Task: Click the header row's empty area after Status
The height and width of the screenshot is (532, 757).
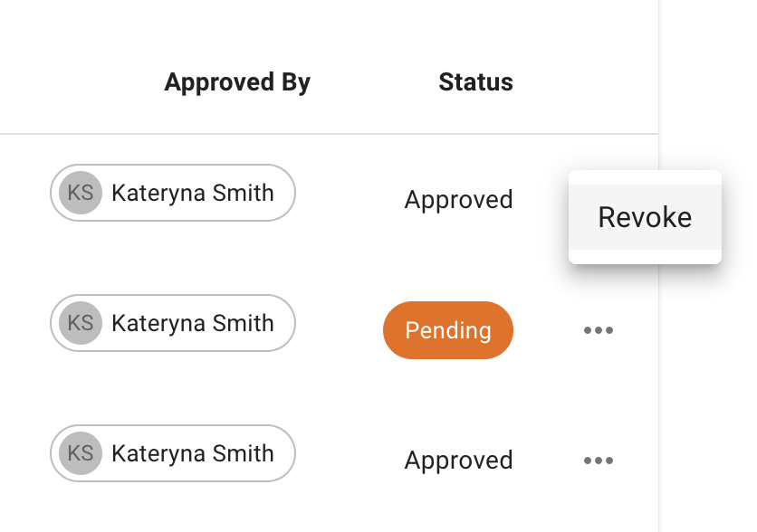Action: click(x=589, y=82)
